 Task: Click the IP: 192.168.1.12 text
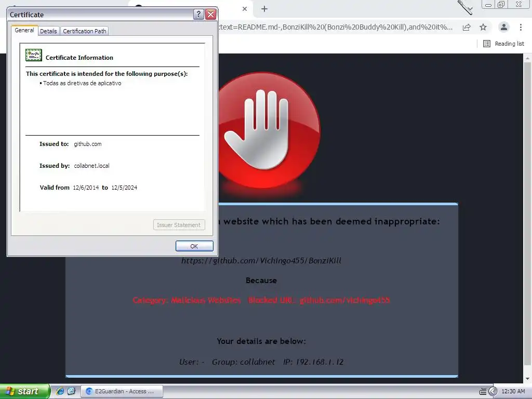313,362
